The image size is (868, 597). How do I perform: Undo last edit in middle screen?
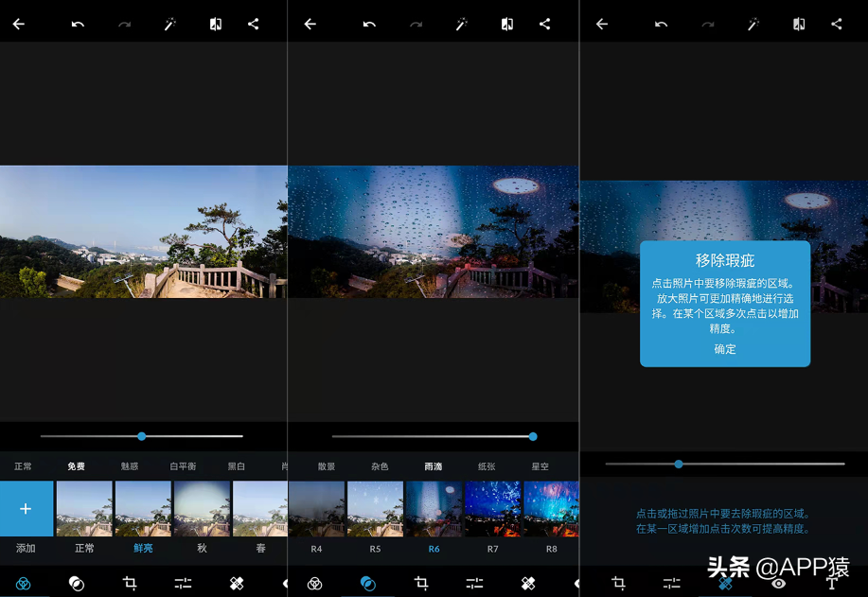(369, 24)
